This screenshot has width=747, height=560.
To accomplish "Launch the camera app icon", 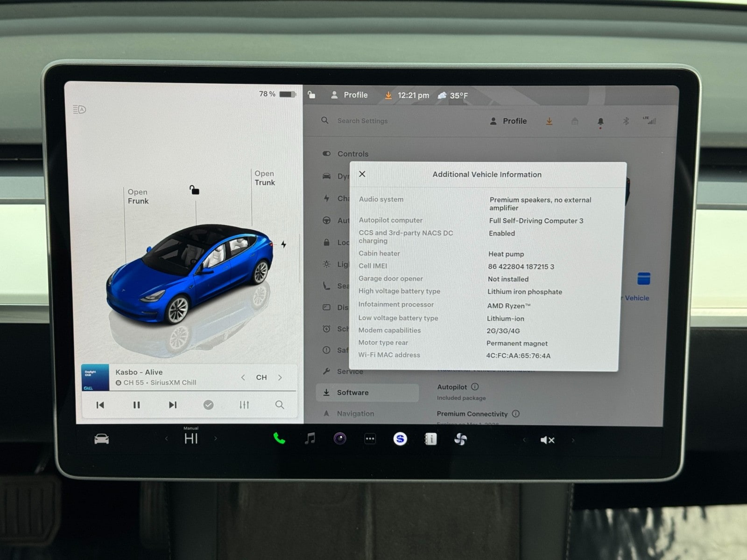I will 340,439.
